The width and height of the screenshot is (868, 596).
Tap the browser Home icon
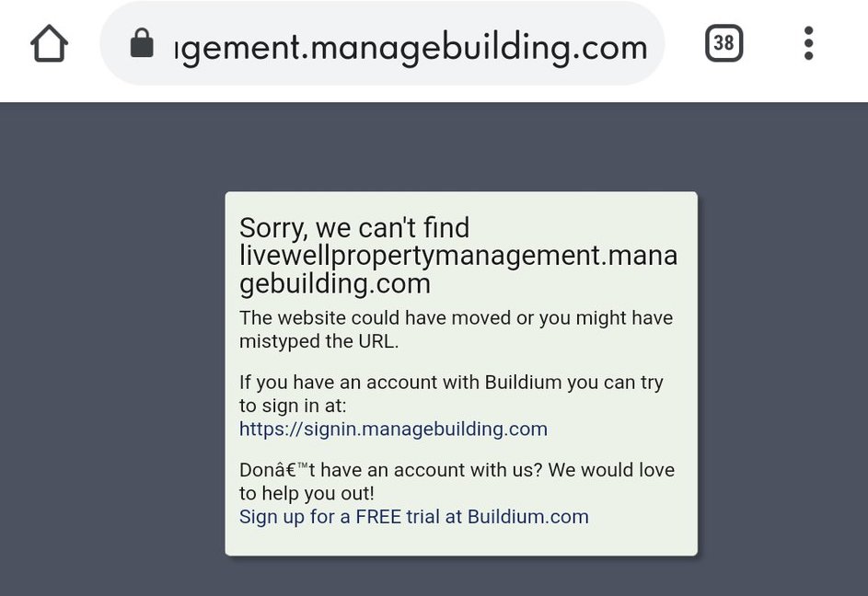coord(50,43)
